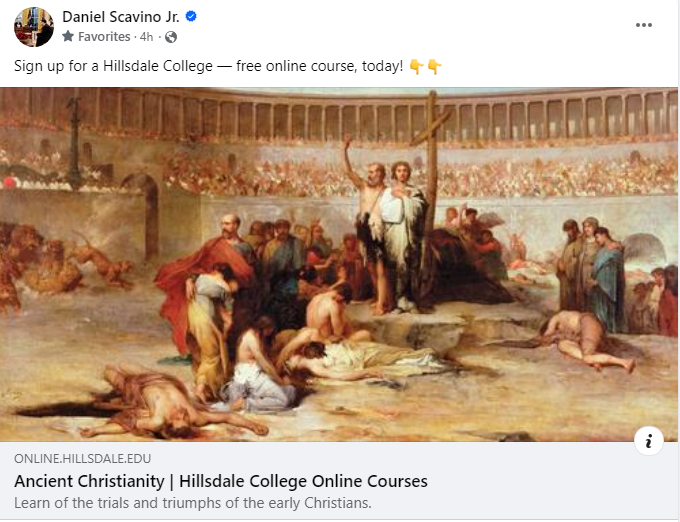Open the post options three-dot menu
The image size is (680, 522).
(644, 25)
